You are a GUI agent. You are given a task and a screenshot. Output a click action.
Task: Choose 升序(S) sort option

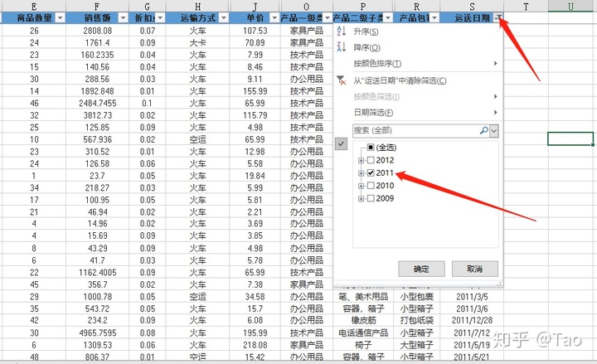pyautogui.click(x=366, y=32)
